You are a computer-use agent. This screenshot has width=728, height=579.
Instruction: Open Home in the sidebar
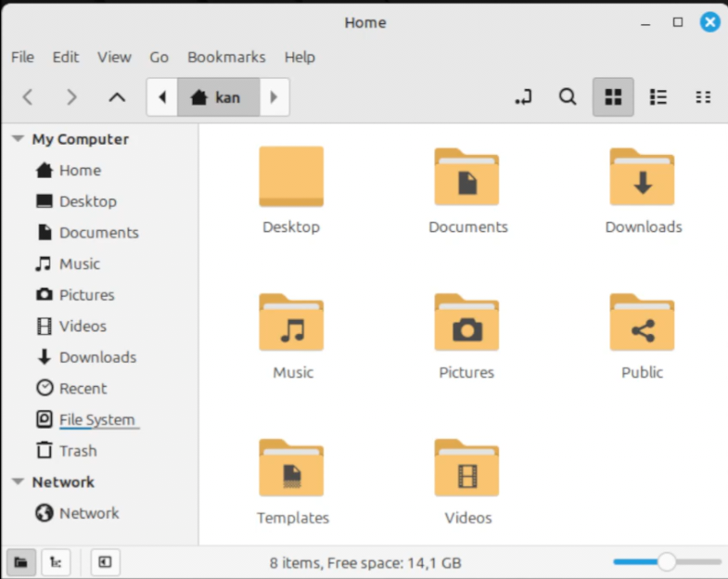[69, 171]
